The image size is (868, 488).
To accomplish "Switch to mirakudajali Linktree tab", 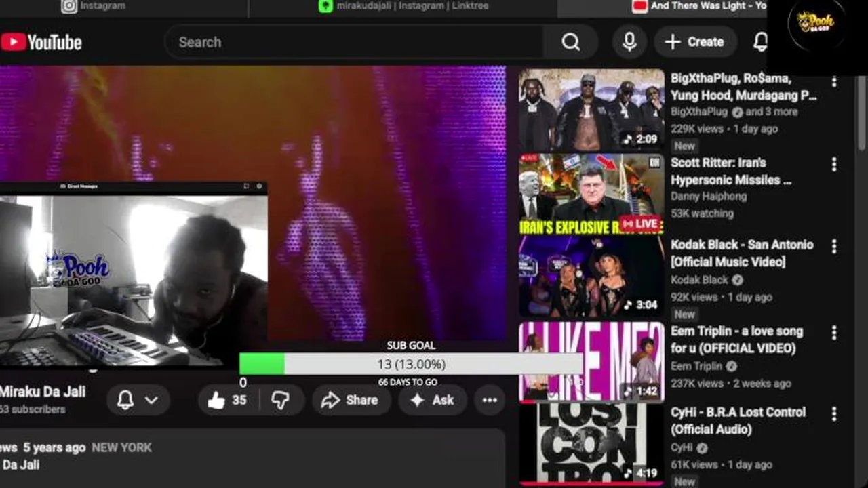I will 403,6.
